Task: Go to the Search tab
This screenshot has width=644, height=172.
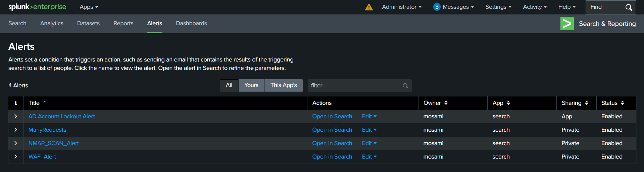Action: point(17,23)
